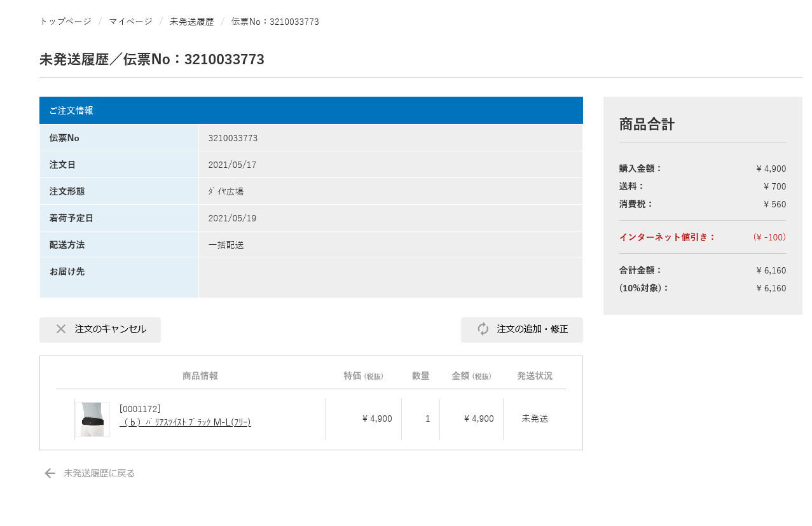This screenshot has height=526, width=812.
Task: Select the 配送方法 value 一括配送
Action: point(226,245)
